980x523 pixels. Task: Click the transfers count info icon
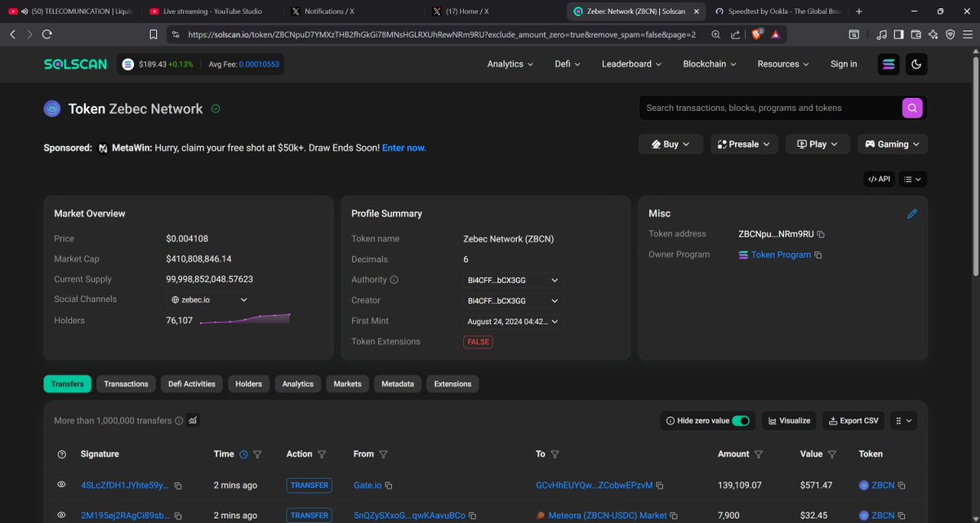coord(180,421)
